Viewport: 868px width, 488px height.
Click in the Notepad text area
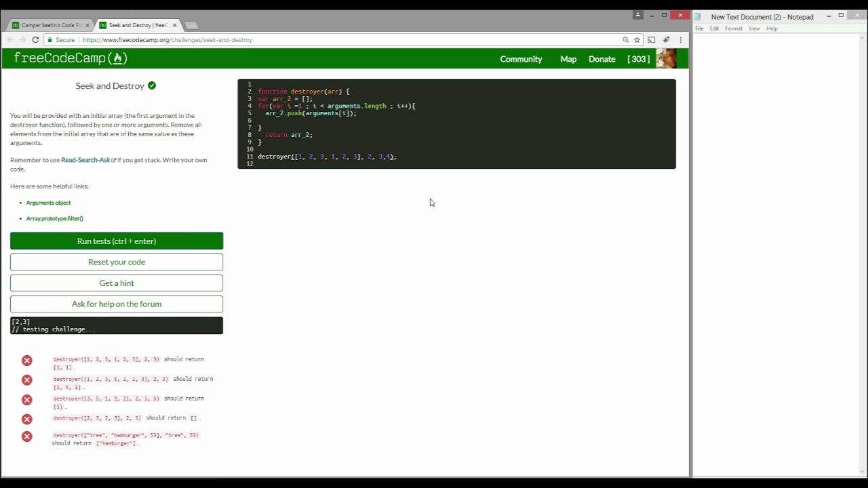coord(776,254)
